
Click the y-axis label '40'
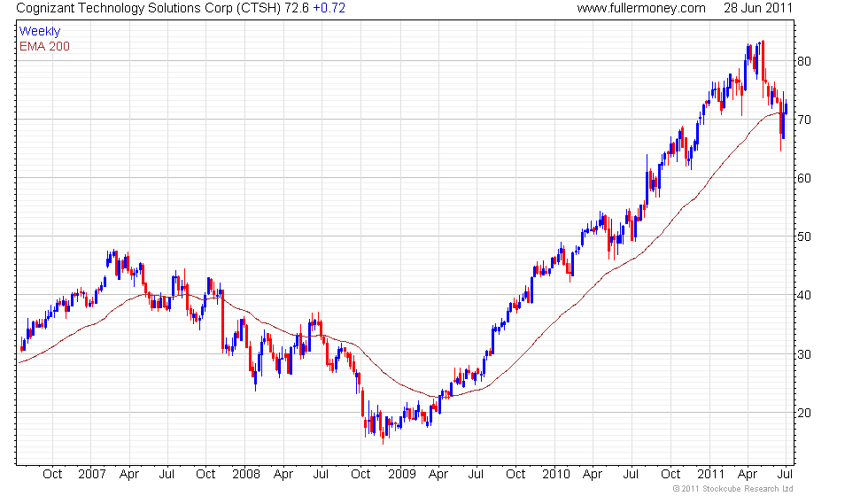(804, 296)
